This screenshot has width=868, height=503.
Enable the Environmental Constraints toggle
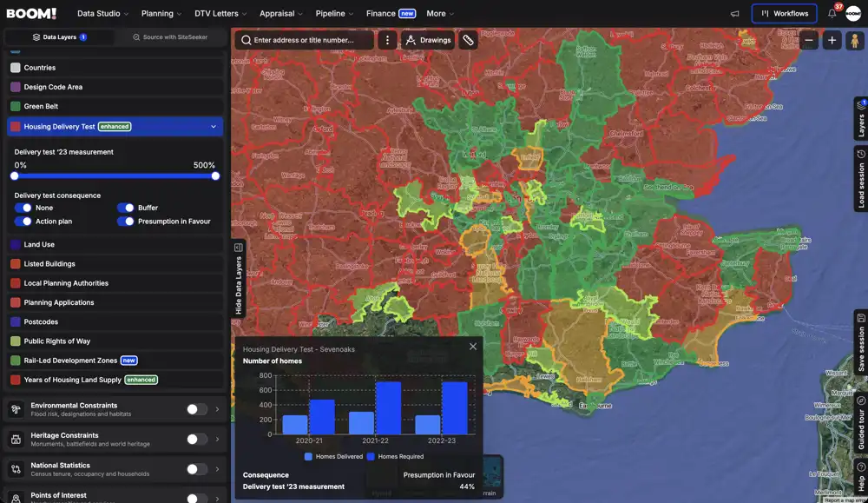[x=196, y=409]
